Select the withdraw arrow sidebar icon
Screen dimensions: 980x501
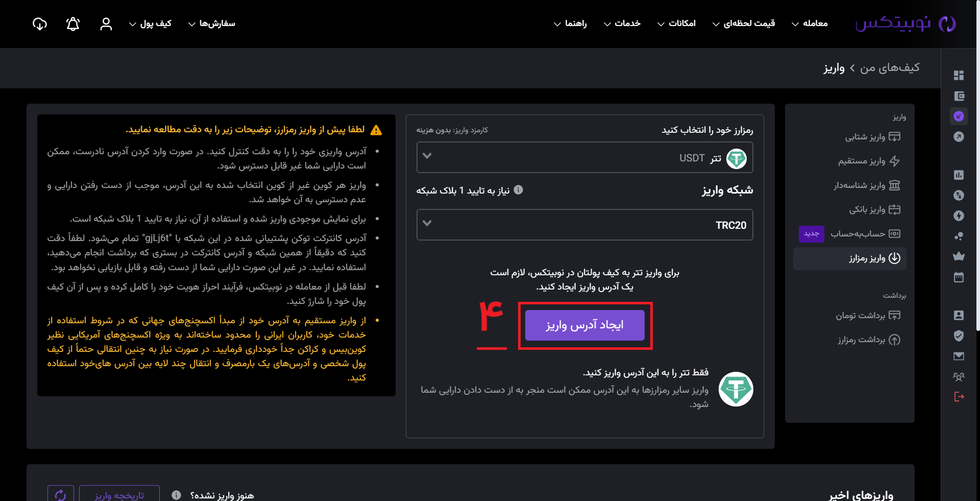pos(959,137)
